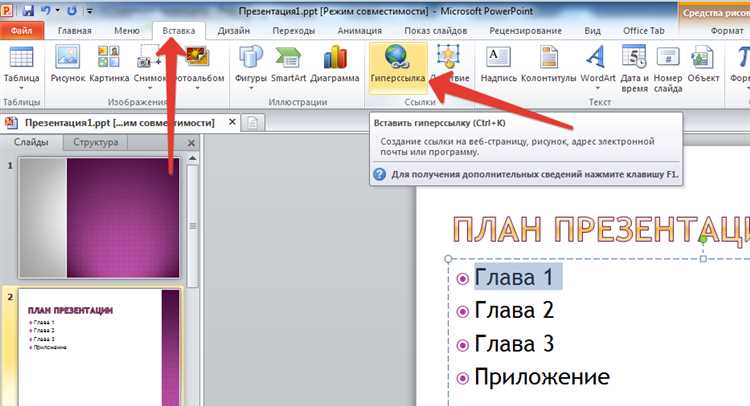Viewport: 750px width, 406px height.
Task: Insert an Объект object
Action: (x=703, y=65)
